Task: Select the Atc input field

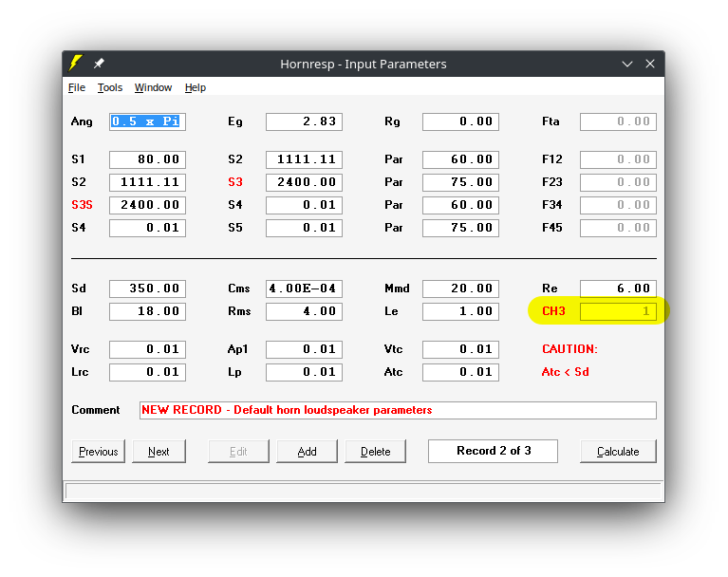Action: 460,372
